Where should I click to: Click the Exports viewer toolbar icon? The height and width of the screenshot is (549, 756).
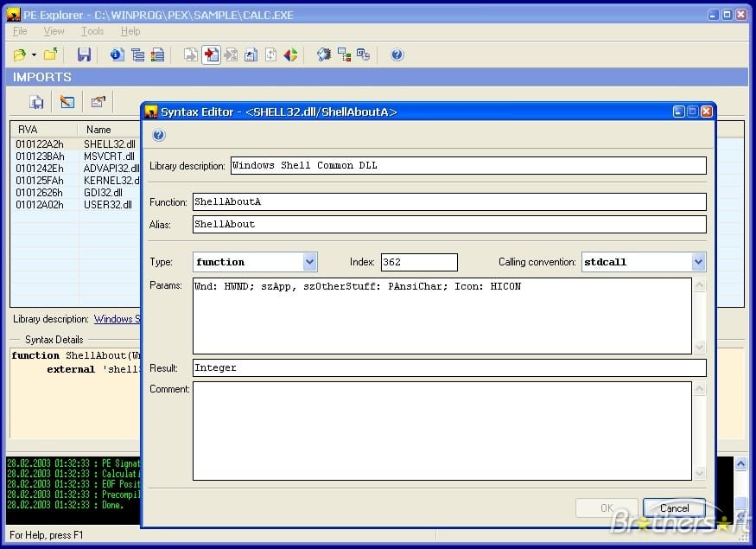pyautogui.click(x=189, y=54)
